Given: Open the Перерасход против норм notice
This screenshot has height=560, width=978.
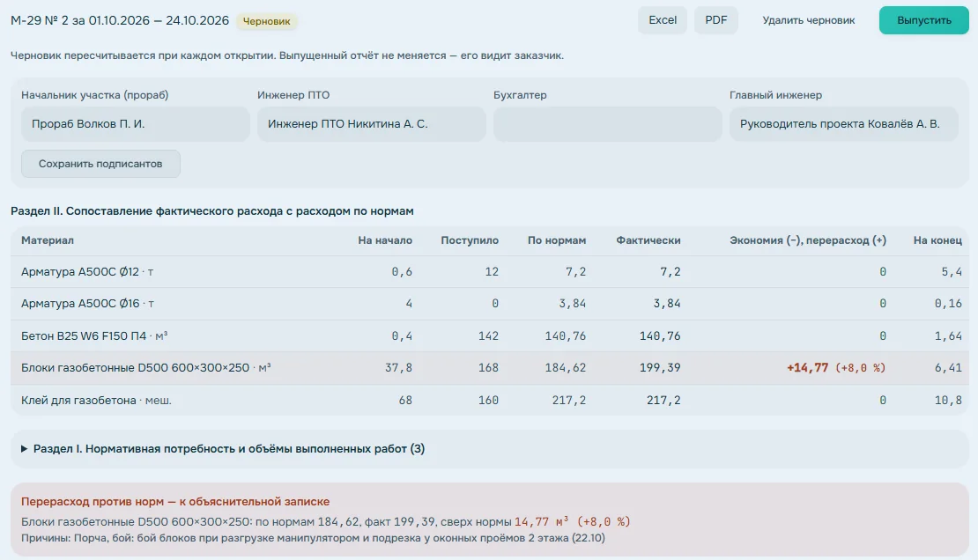Looking at the screenshot, I should pos(490,519).
